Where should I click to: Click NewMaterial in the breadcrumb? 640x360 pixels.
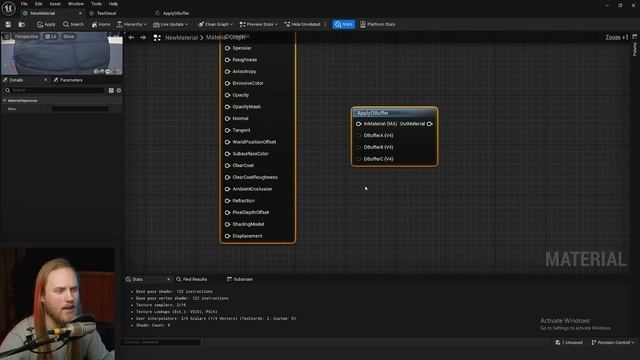181,38
